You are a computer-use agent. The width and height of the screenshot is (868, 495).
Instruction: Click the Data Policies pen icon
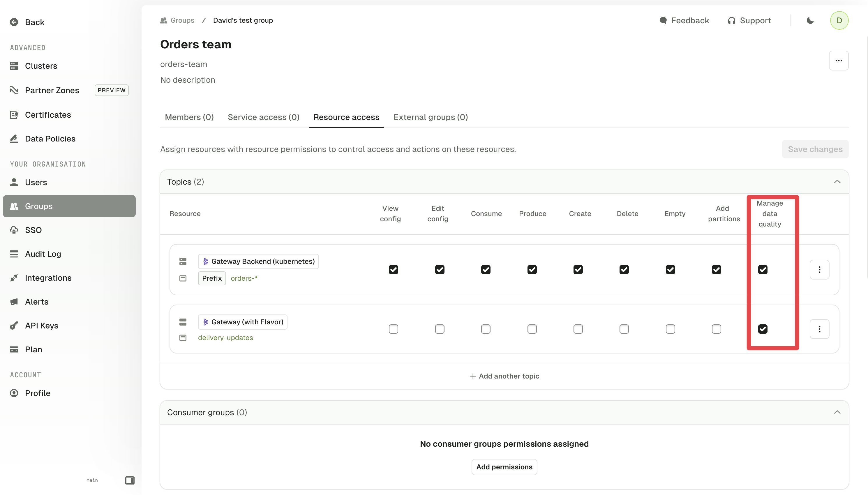tap(14, 138)
